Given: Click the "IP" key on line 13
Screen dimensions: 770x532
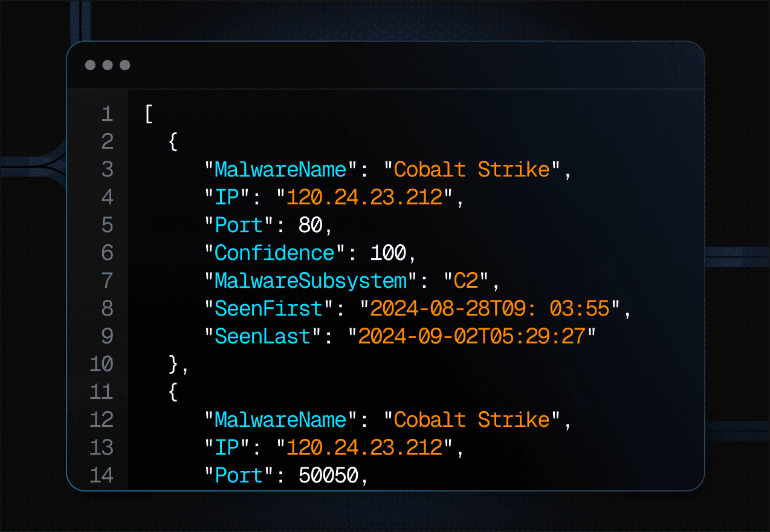Looking at the screenshot, I should tap(227, 447).
